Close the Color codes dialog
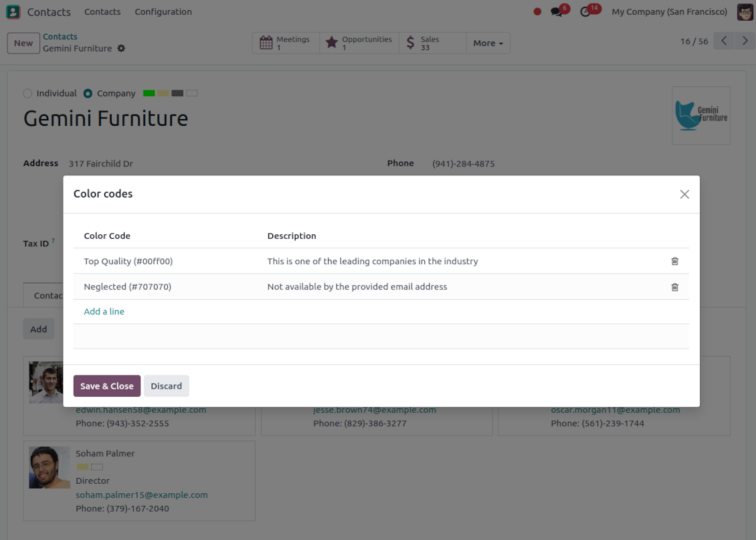The height and width of the screenshot is (540, 756). [x=684, y=194]
